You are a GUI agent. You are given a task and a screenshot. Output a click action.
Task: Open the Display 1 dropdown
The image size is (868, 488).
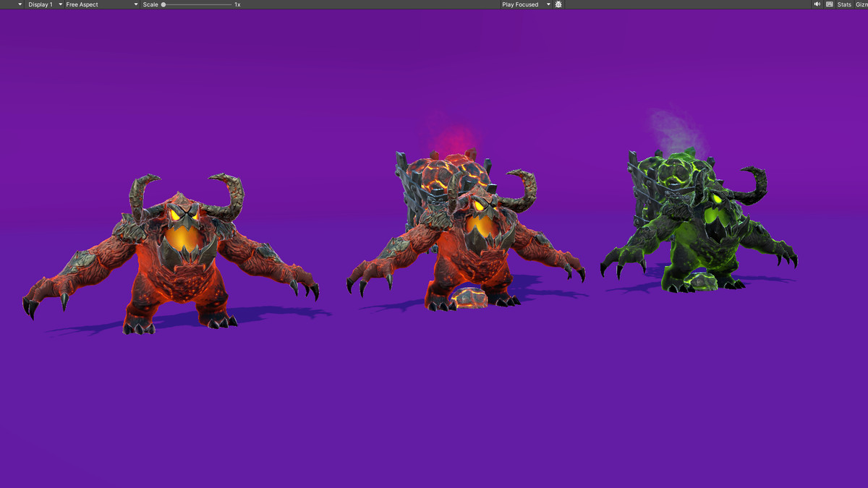tap(40, 4)
